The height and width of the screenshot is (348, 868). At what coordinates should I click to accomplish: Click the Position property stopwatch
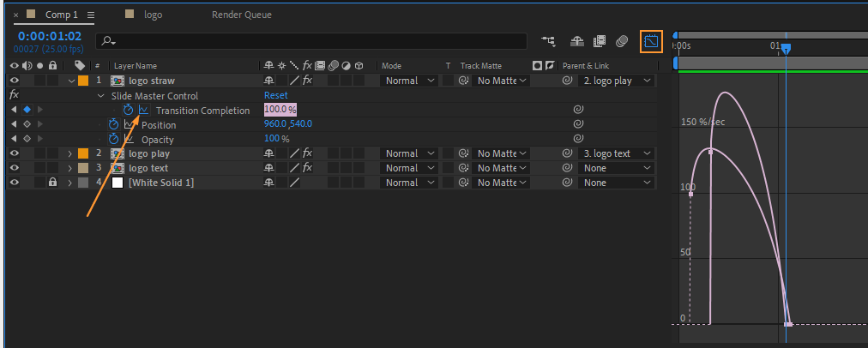click(114, 125)
